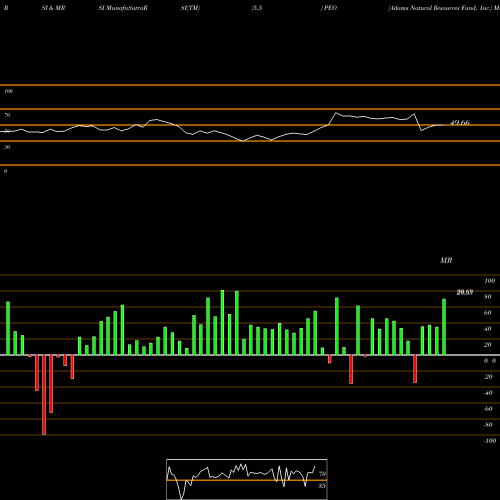Click the -80 axis label in MR panel
Viewport: 500px width, 500px height.
(488, 425)
